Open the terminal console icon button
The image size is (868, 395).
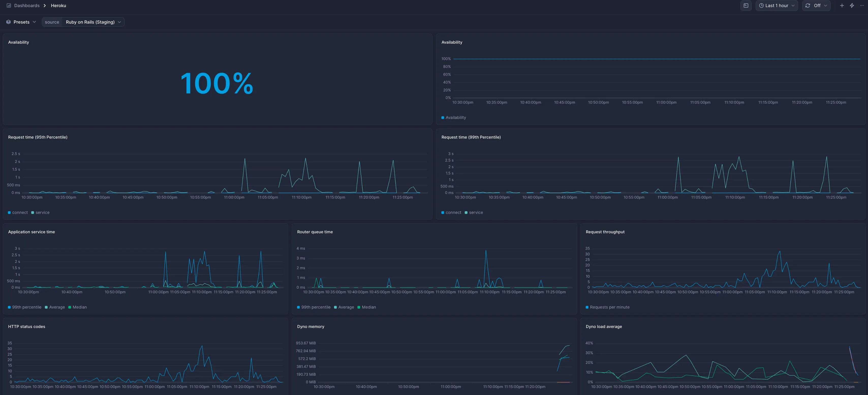[x=746, y=6]
